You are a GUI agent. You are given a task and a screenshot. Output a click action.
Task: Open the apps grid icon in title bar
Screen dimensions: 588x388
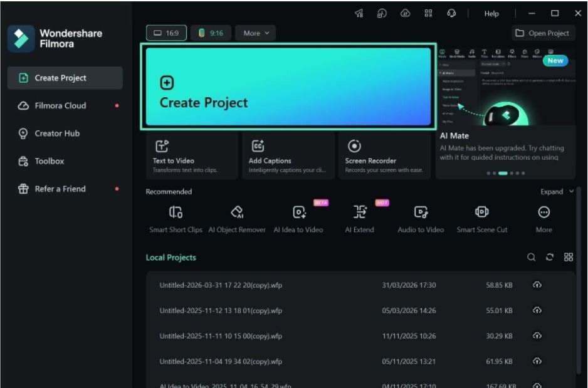point(428,14)
